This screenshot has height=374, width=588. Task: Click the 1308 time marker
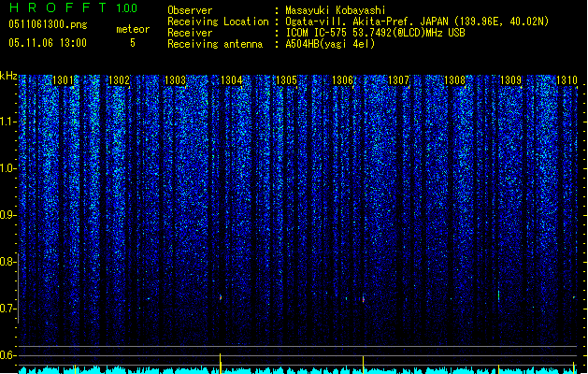tap(454, 80)
